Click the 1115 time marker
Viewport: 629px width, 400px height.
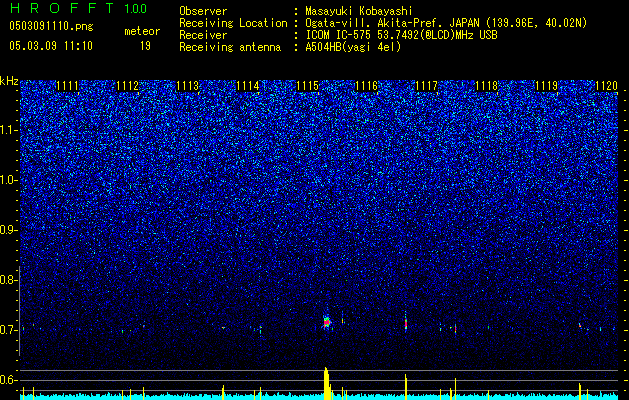point(307,85)
